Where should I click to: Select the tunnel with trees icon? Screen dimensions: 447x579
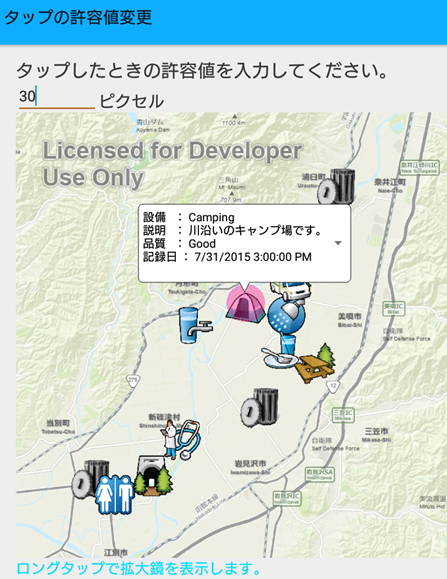(x=153, y=476)
